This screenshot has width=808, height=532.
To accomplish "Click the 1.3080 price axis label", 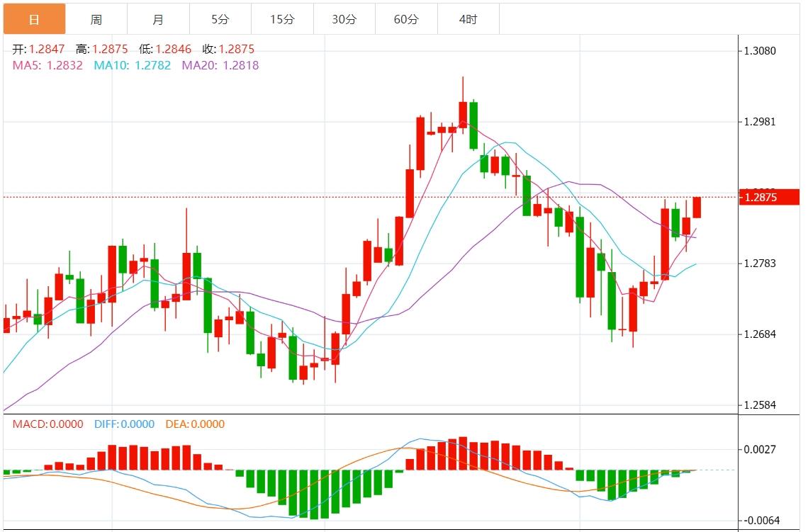I will pyautogui.click(x=760, y=51).
